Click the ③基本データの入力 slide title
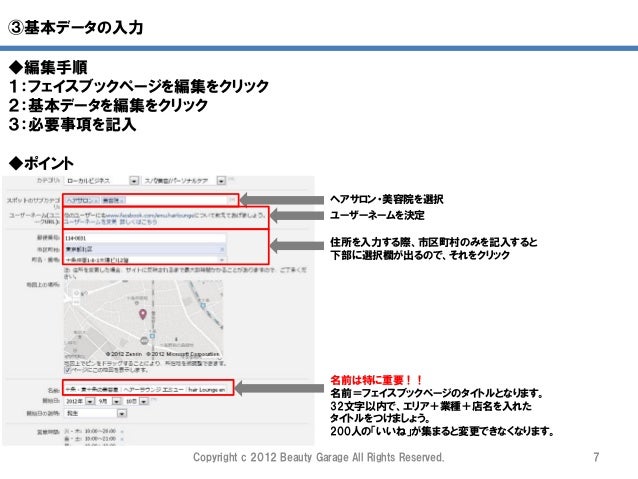Image resolution: width=638 pixels, height=479 pixels. [x=75, y=28]
